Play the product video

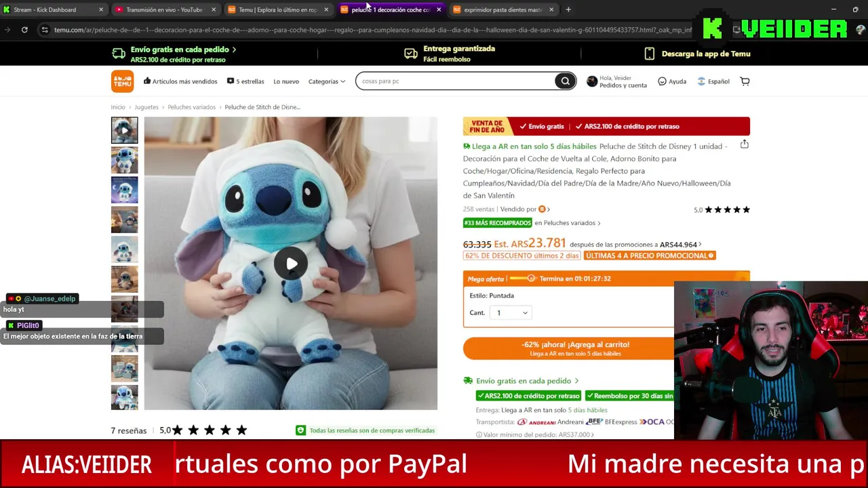pyautogui.click(x=291, y=264)
